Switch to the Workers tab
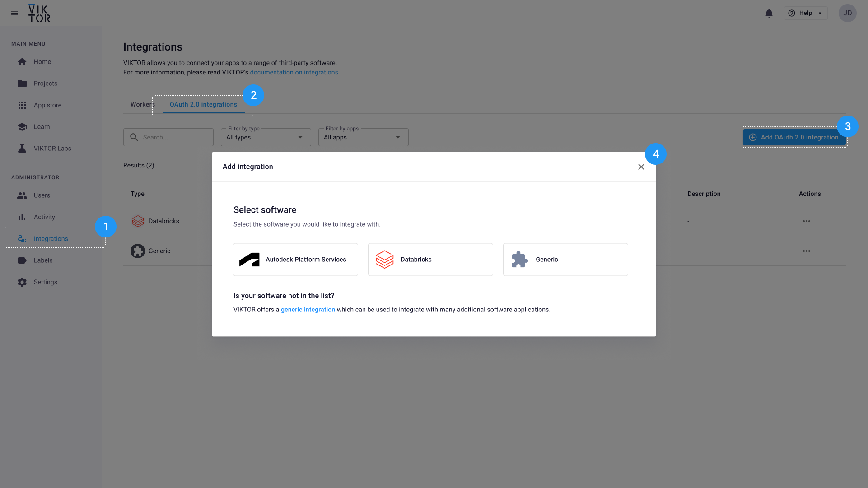 [x=142, y=104]
